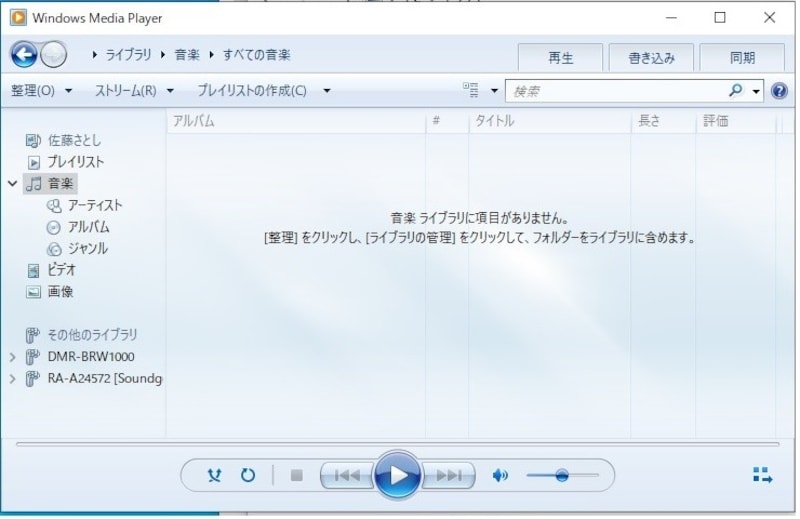Select RA-A24572 [Soundg library
Image resolution: width=800 pixels, height=519 pixels.
[x=94, y=379]
